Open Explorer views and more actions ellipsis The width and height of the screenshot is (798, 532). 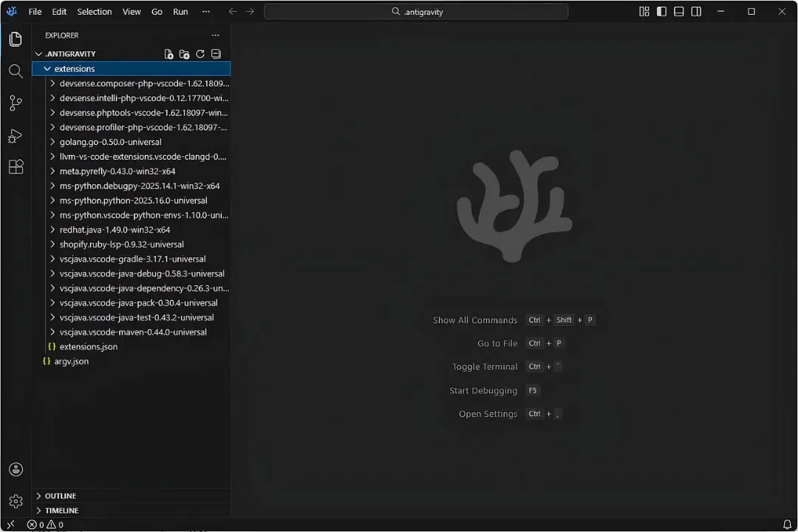tap(215, 35)
